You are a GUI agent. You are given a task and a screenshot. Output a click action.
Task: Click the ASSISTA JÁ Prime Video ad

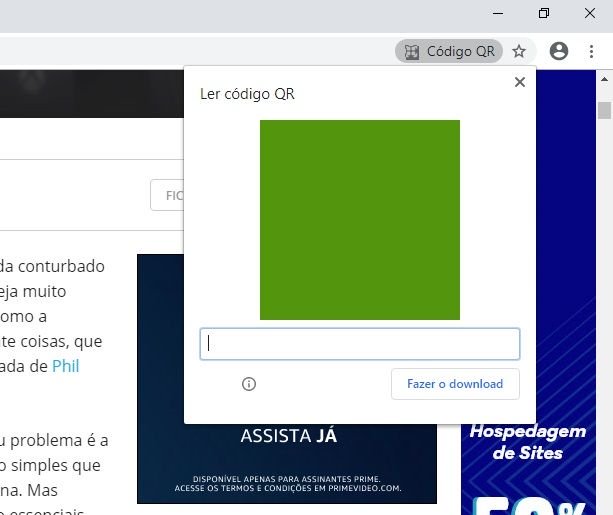point(289,464)
